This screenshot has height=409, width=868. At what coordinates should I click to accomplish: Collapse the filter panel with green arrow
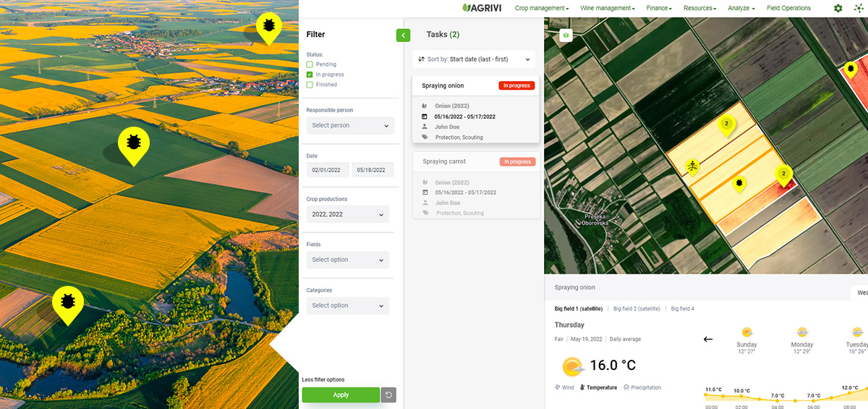click(403, 35)
